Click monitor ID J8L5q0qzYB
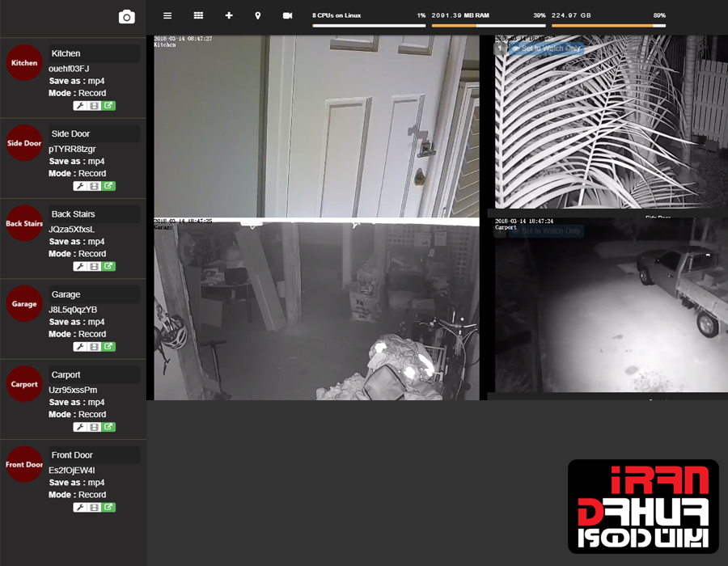The height and width of the screenshot is (566, 728). click(x=73, y=310)
